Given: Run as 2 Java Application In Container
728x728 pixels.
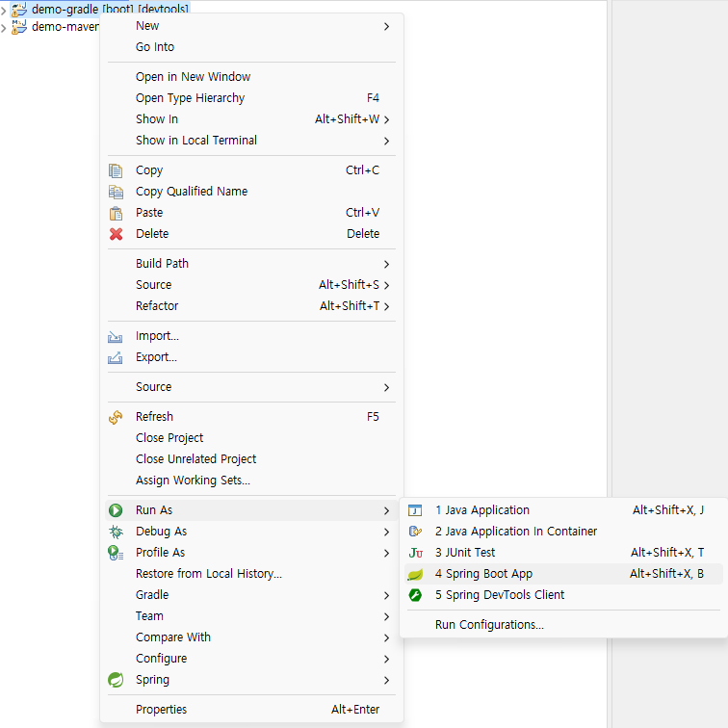Looking at the screenshot, I should click(x=563, y=532).
